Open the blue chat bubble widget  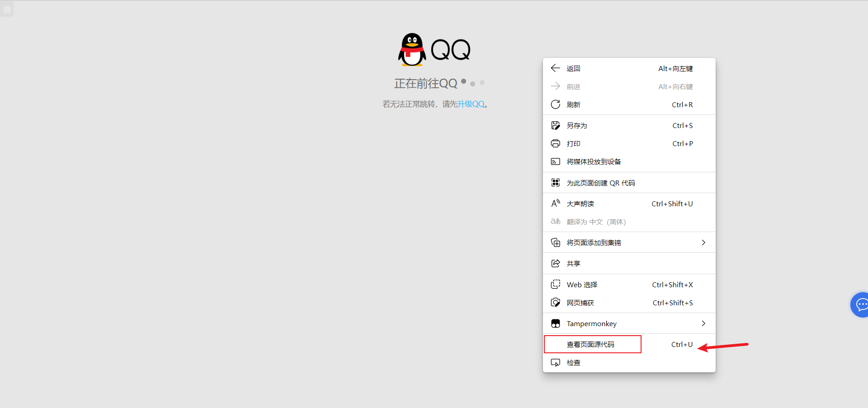pos(860,305)
